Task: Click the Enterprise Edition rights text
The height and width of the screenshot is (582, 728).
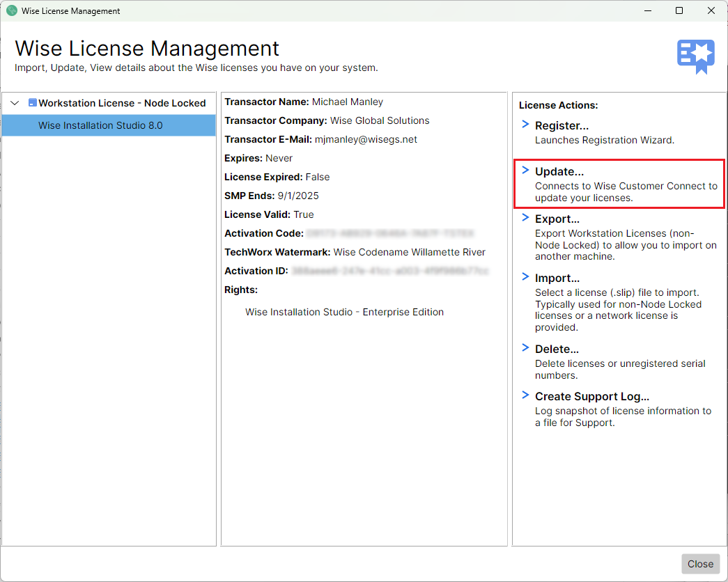Action: [344, 312]
